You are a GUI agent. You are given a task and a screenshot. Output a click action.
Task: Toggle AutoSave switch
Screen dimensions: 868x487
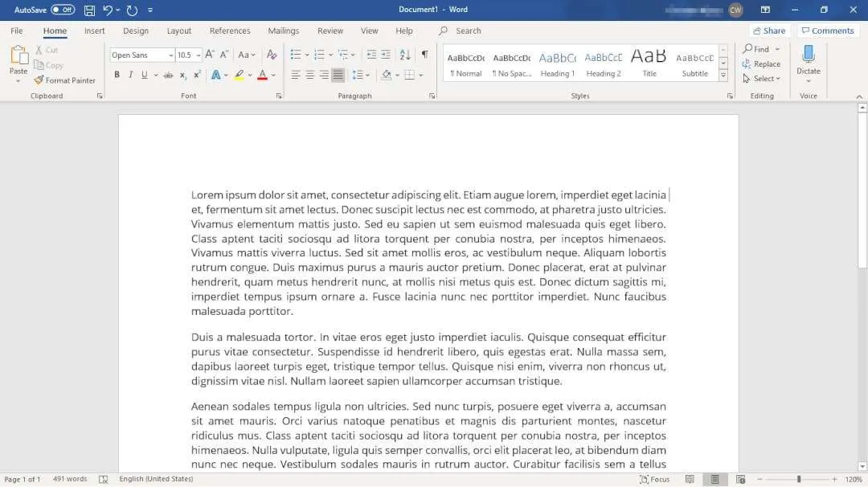[63, 10]
